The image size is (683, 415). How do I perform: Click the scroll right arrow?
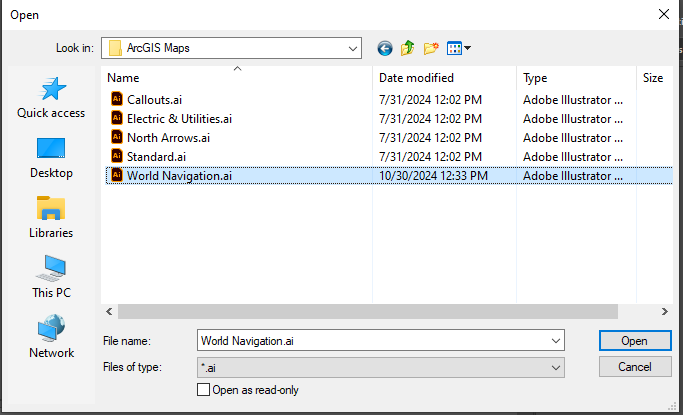click(664, 311)
